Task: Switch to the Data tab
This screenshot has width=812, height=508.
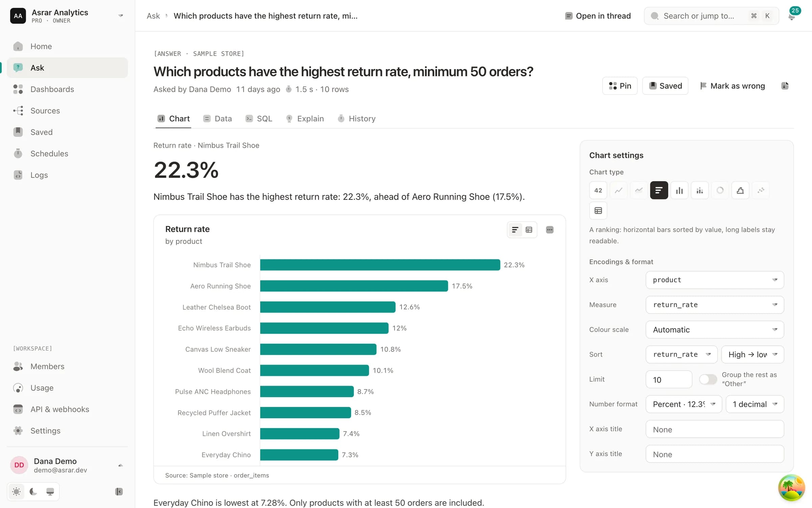Action: click(218, 119)
